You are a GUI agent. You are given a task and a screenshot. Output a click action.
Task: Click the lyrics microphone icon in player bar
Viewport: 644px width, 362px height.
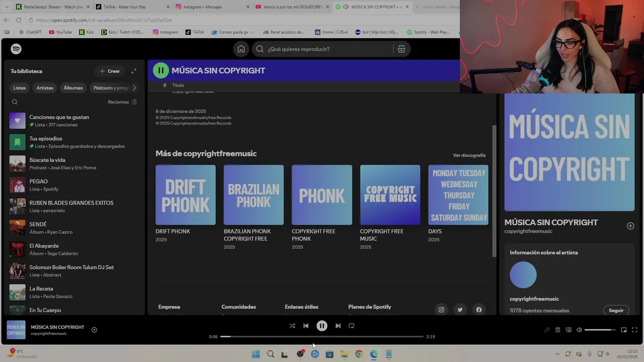547,330
